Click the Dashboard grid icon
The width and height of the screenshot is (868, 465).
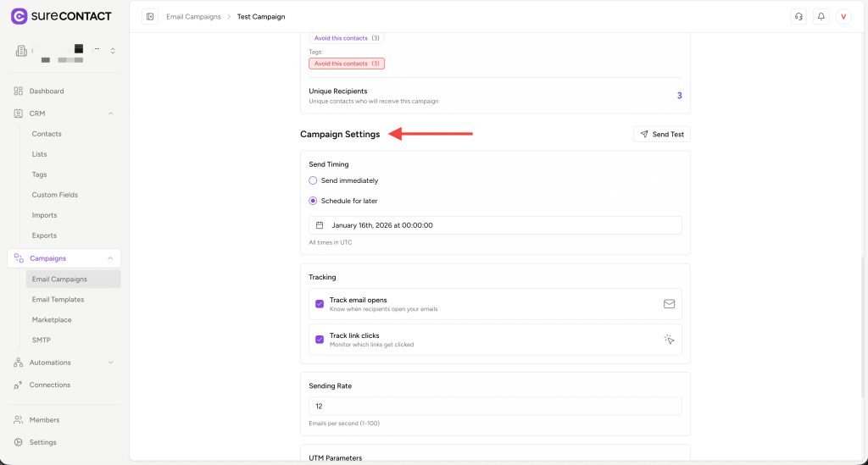(x=19, y=91)
